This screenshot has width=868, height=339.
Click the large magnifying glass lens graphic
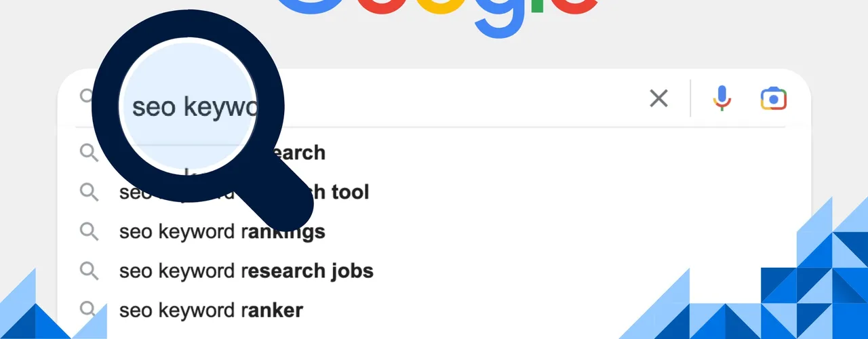pos(188,106)
